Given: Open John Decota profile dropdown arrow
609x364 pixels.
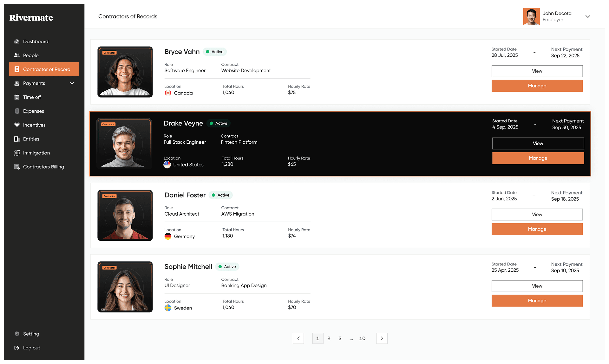Looking at the screenshot, I should click(x=588, y=16).
